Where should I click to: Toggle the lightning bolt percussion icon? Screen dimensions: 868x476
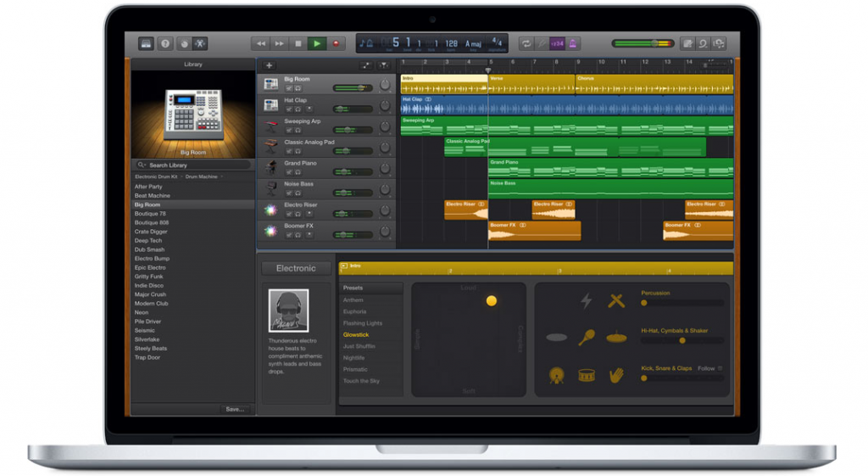click(587, 301)
